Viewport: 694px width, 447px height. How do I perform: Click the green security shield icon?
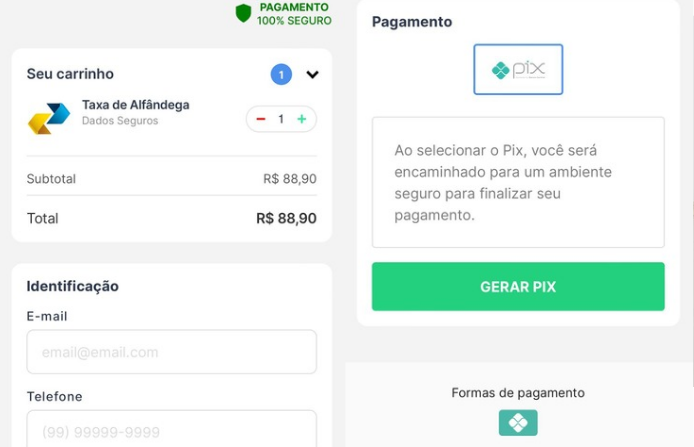point(243,13)
